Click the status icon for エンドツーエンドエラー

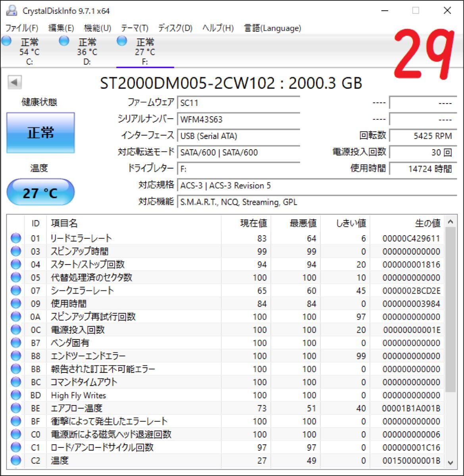[x=16, y=356]
